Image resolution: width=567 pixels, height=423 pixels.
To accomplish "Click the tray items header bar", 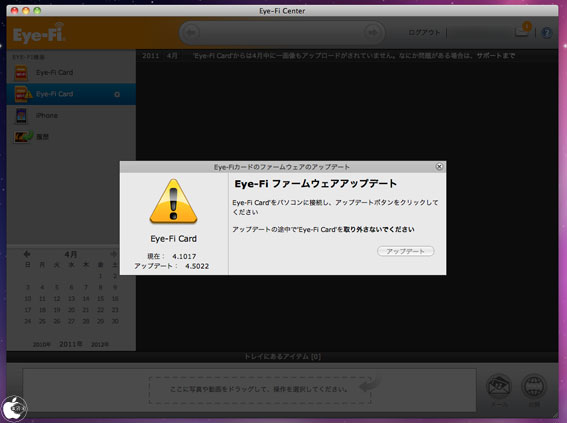I will point(282,356).
